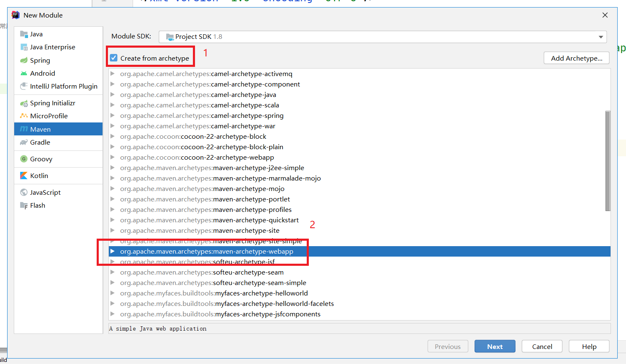The height and width of the screenshot is (364, 626).
Task: Select the maven-archetype-profiles archetype
Action: 359,209
